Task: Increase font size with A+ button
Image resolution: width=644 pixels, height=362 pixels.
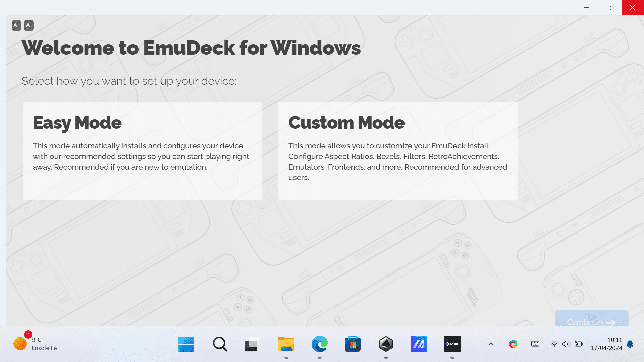Action: tap(16, 25)
